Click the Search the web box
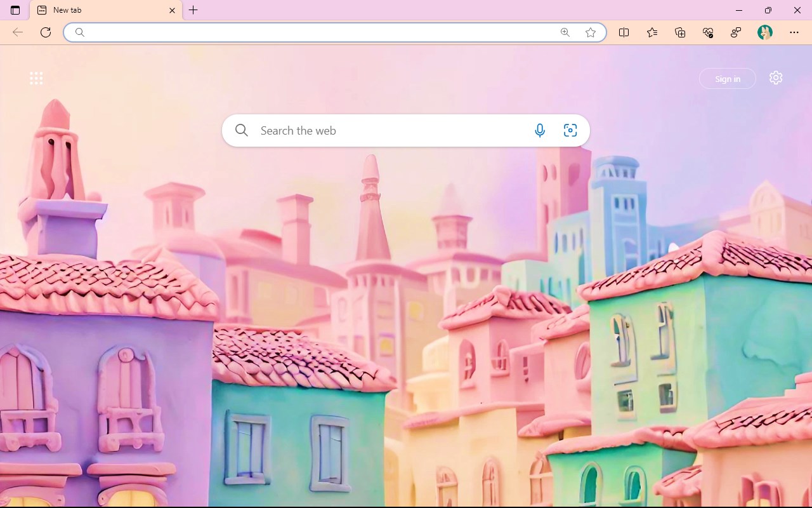Screen dimensions: 812x508 [406, 130]
